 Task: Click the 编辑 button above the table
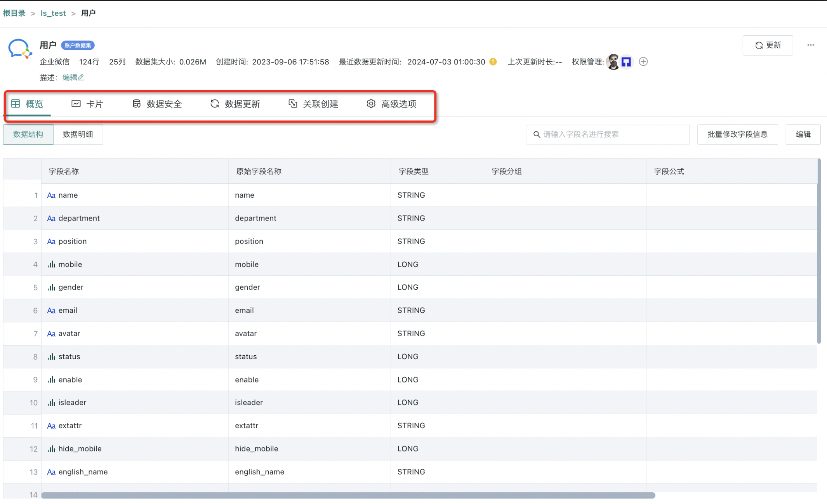pyautogui.click(x=803, y=134)
